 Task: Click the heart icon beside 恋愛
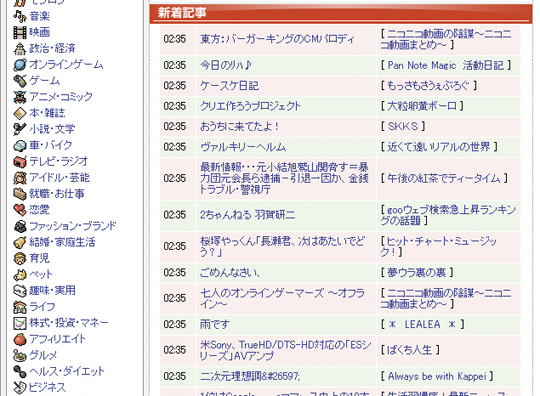tap(20, 210)
